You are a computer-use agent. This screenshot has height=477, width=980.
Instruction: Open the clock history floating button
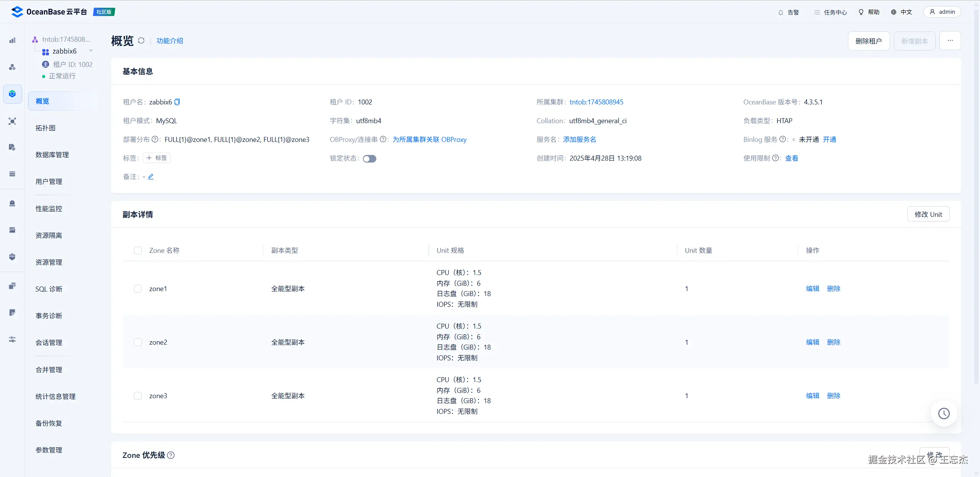click(944, 414)
